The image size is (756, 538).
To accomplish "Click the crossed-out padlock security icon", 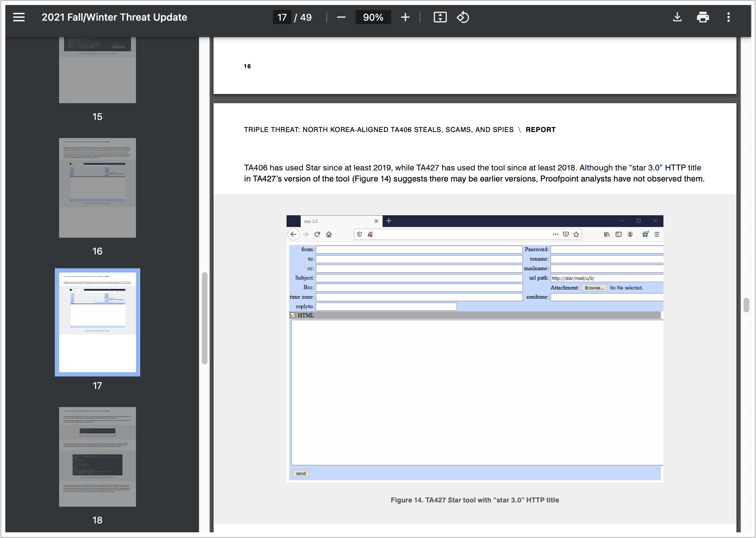I will [x=370, y=234].
